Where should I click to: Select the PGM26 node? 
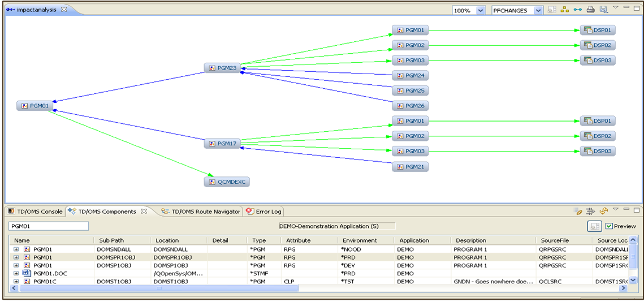(x=410, y=106)
